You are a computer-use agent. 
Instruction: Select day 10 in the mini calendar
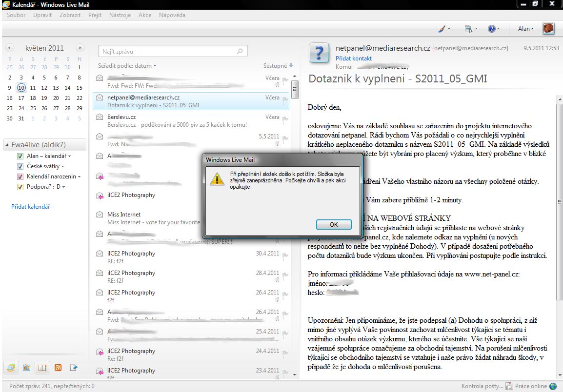click(21, 88)
